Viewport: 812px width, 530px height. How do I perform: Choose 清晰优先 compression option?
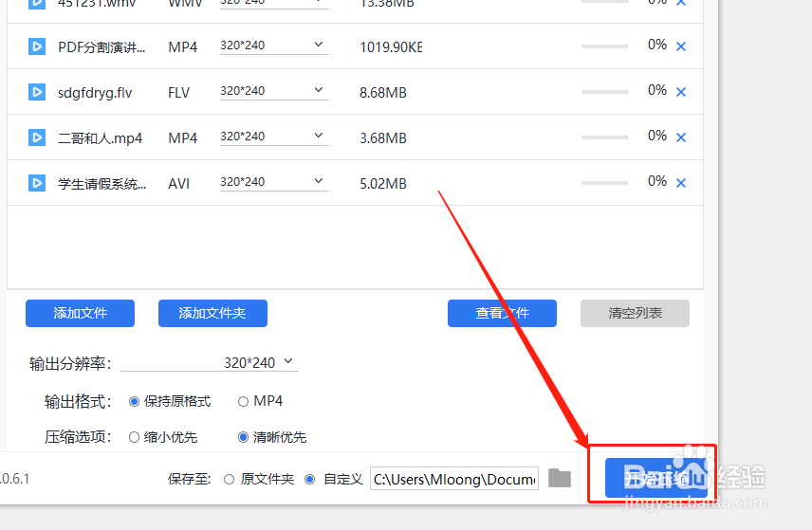pos(272,437)
